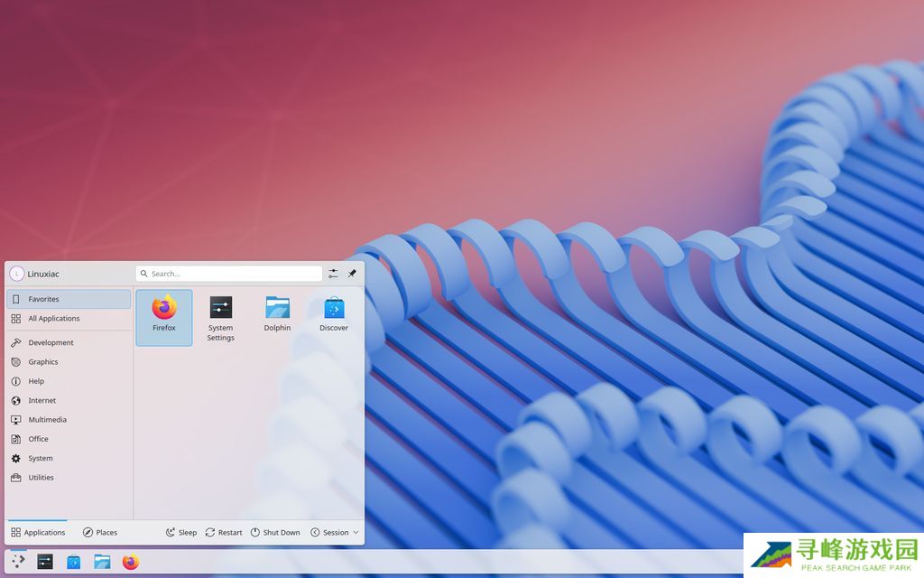Launch the Discover software center in Favorites
924x578 pixels.
[334, 315]
